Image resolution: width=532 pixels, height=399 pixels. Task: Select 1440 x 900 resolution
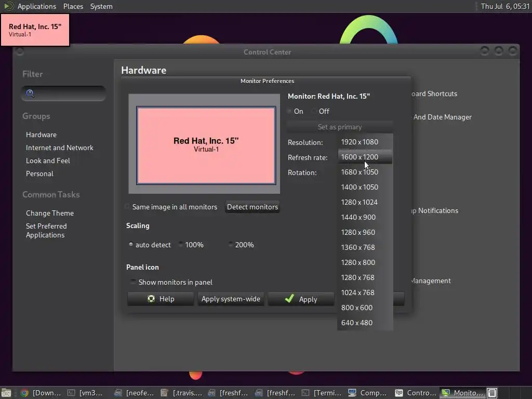(365, 217)
